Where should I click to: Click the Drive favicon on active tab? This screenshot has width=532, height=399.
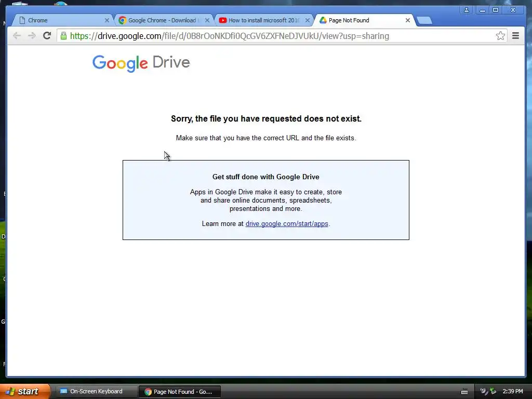pos(323,20)
